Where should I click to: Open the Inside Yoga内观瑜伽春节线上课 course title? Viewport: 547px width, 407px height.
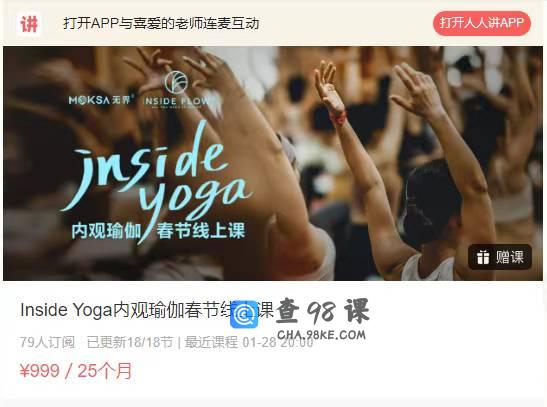pos(147,310)
